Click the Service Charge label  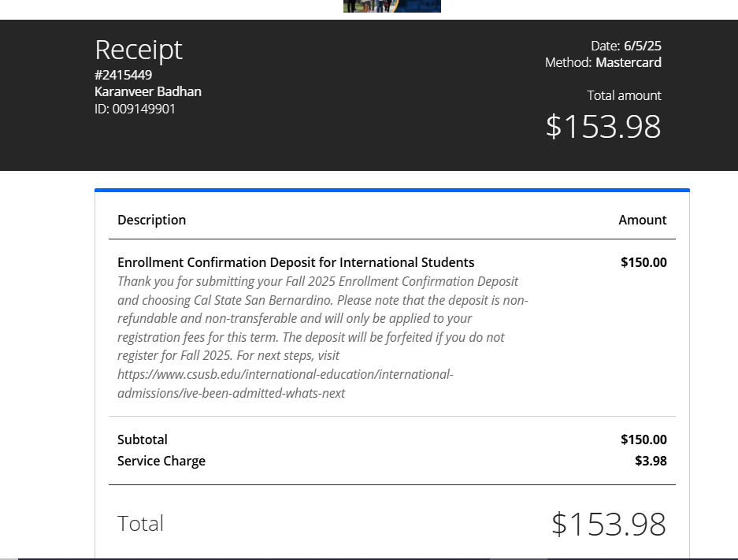[161, 461]
